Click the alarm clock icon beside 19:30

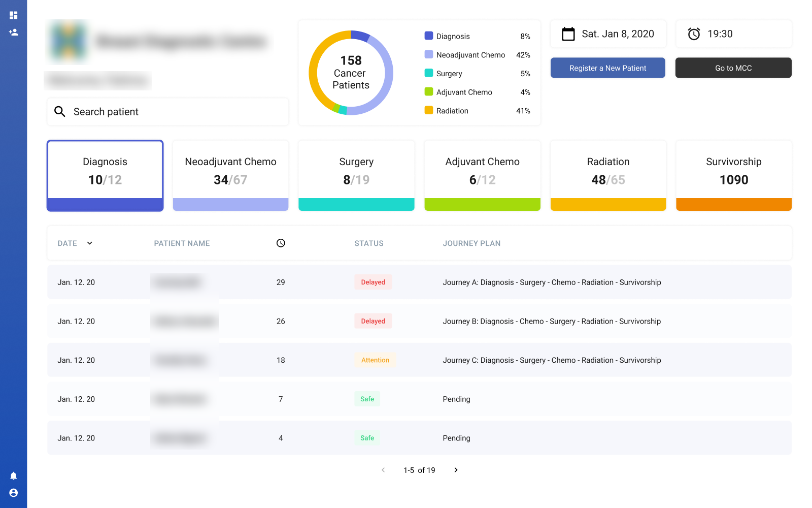point(694,34)
